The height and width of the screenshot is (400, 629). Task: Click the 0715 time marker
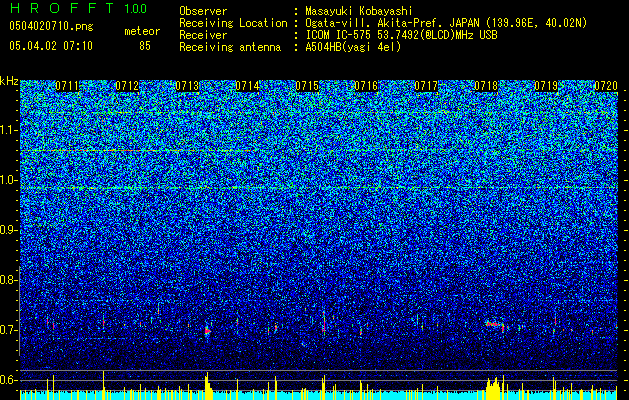[307, 86]
